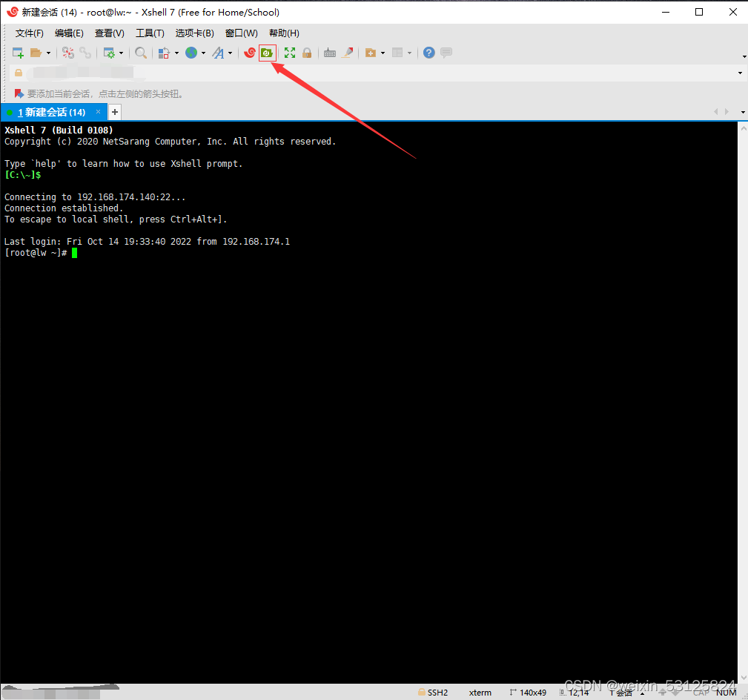
Task: Click the help question mark button
Action: click(428, 53)
